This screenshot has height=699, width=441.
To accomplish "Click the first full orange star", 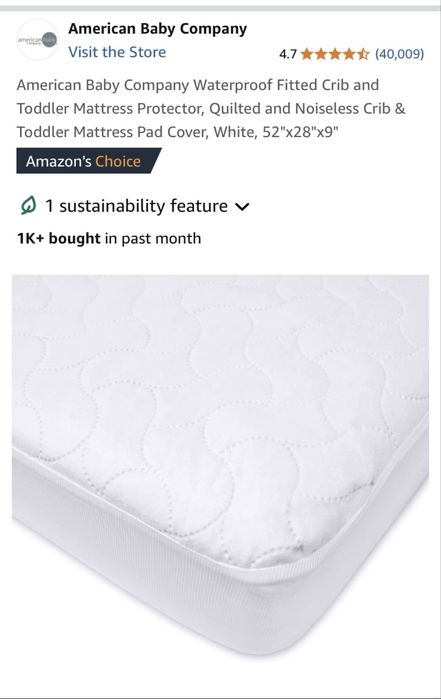I will (307, 54).
